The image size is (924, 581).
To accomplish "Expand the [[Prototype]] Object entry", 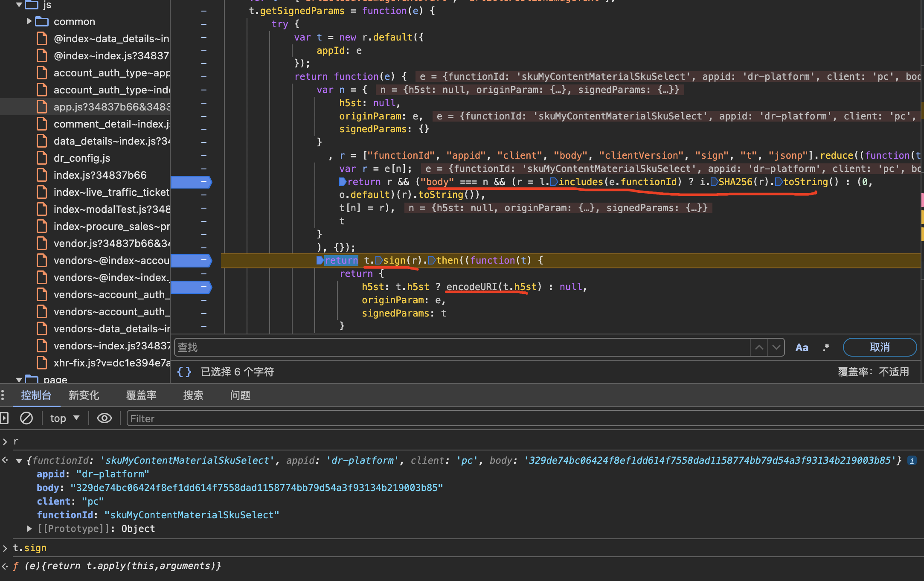I will (29, 529).
